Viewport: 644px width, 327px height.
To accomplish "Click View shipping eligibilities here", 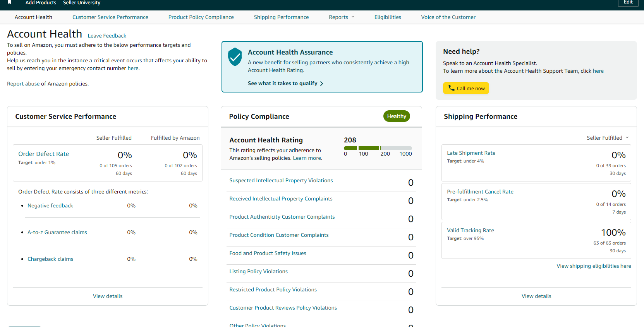I will pos(594,266).
